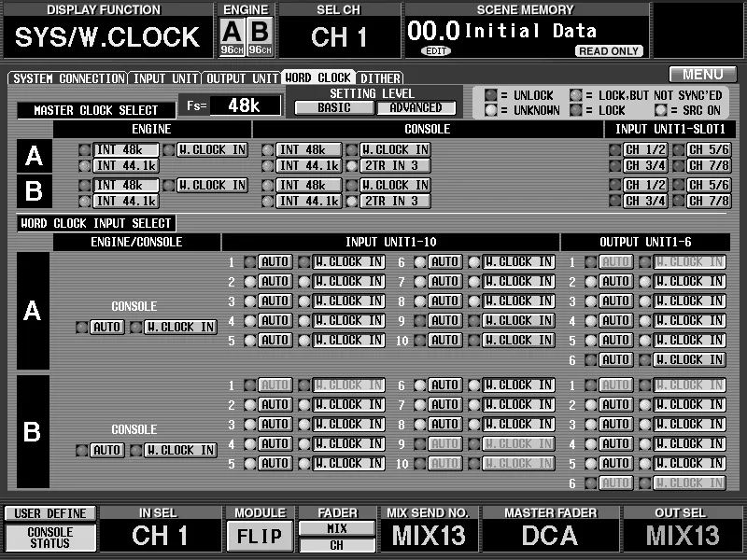Click the Fs 48k sample rate field
The width and height of the screenshot is (747, 560).
point(246,105)
